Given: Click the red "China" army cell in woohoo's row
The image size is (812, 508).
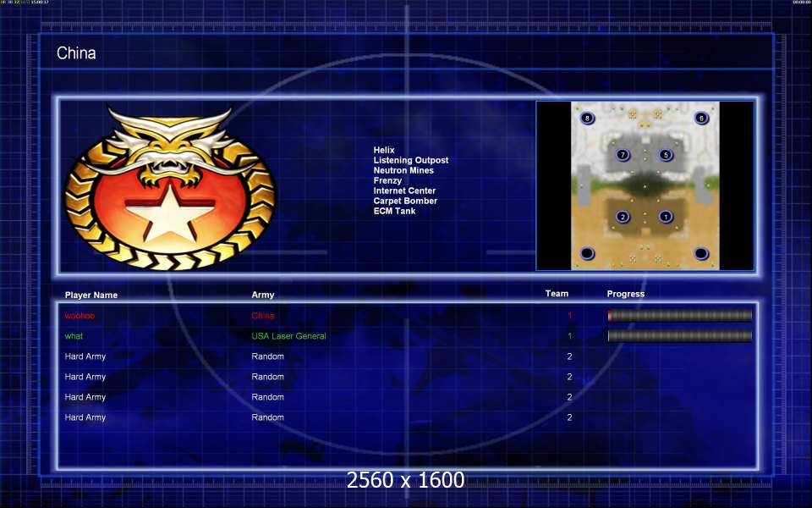Looking at the screenshot, I should click(x=263, y=316).
